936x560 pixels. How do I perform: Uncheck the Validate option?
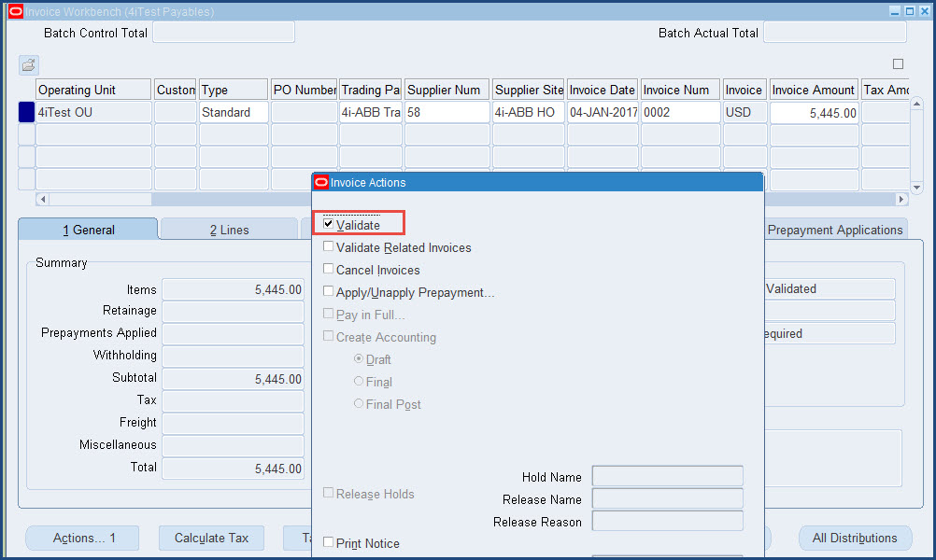[328, 224]
